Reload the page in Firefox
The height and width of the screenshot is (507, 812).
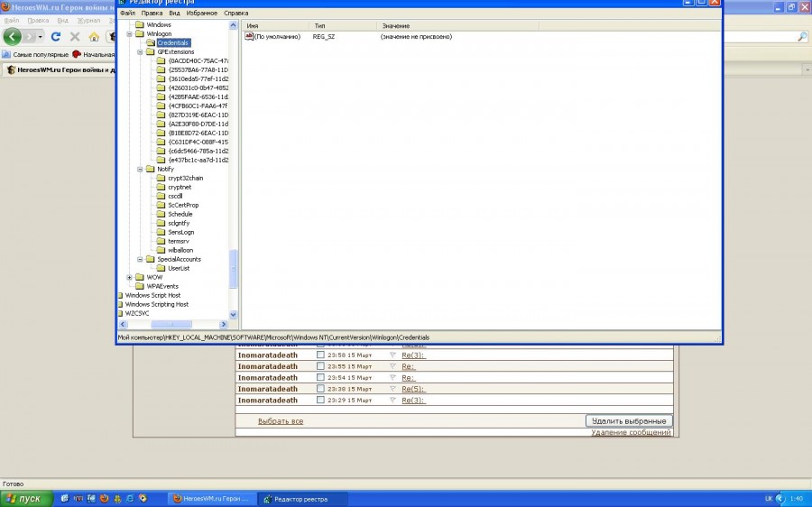pyautogui.click(x=56, y=36)
